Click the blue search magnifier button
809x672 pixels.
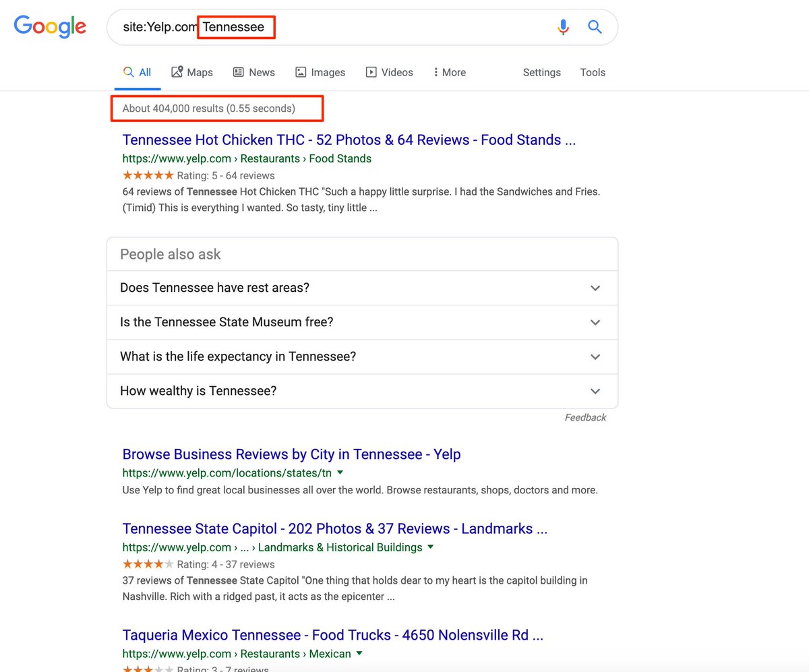595,27
